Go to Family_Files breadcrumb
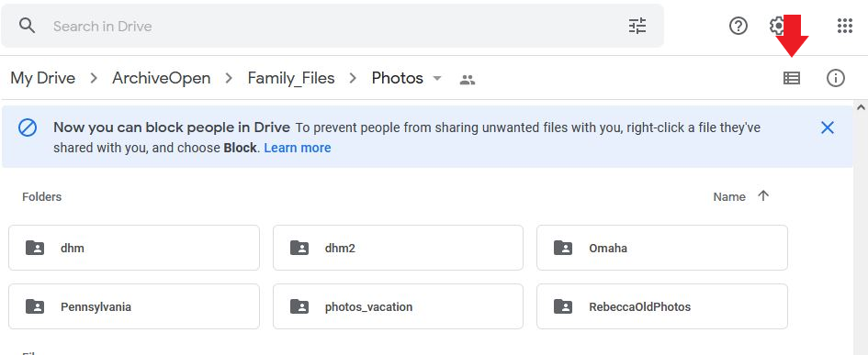This screenshot has height=355, width=868. coord(291,79)
